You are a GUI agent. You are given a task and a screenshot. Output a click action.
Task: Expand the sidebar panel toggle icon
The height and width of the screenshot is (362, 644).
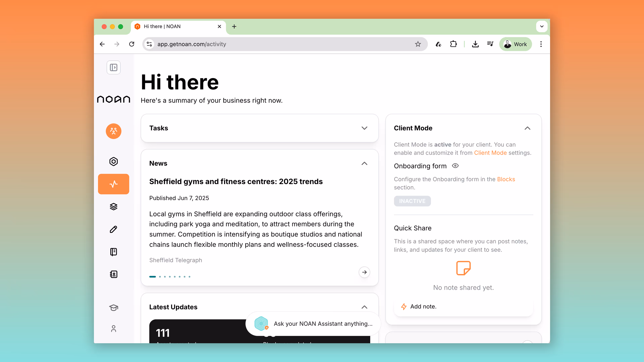tap(114, 67)
